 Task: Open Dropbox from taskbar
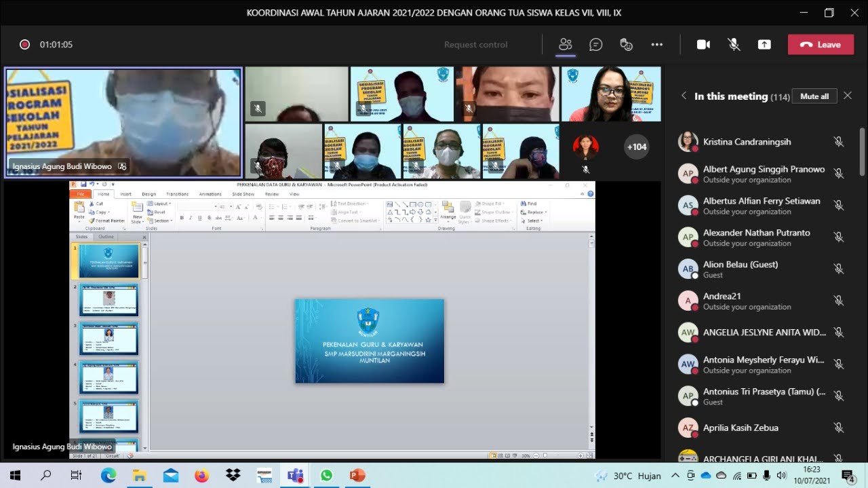pos(233,475)
